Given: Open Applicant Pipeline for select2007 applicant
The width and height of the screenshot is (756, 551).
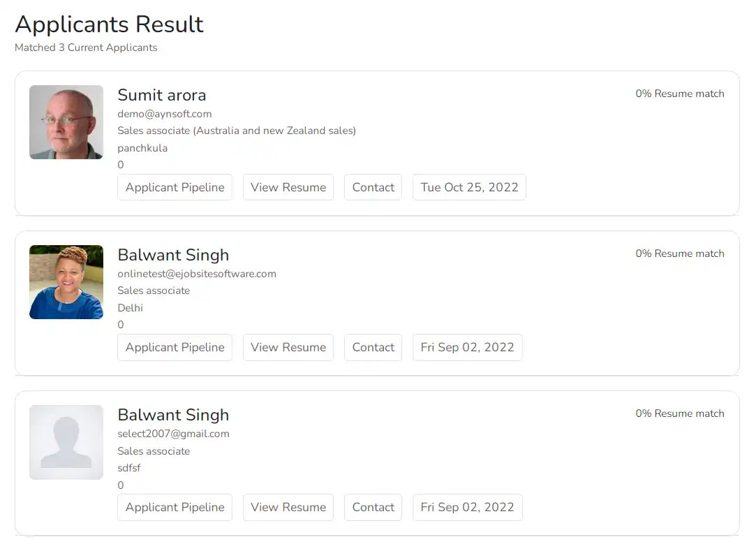Looking at the screenshot, I should [175, 507].
